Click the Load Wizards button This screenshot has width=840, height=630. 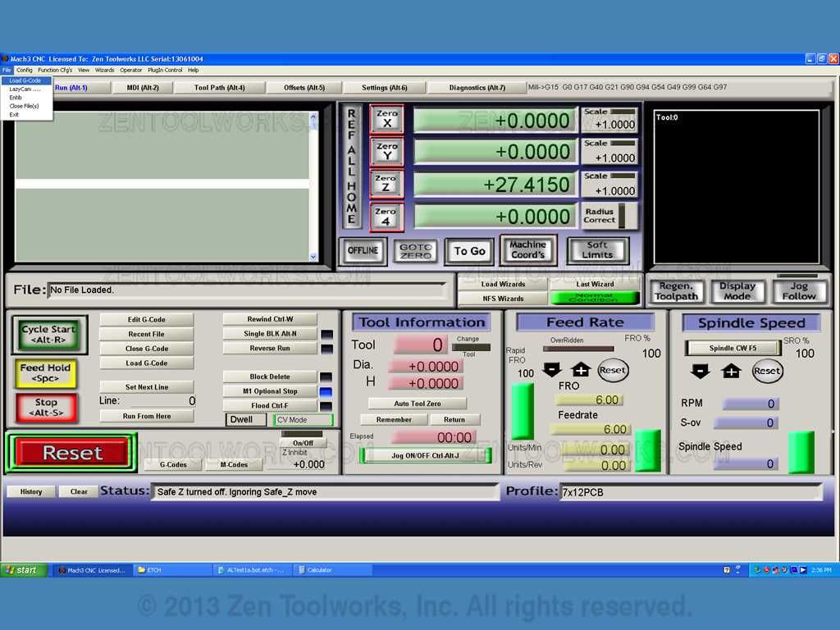(503, 284)
